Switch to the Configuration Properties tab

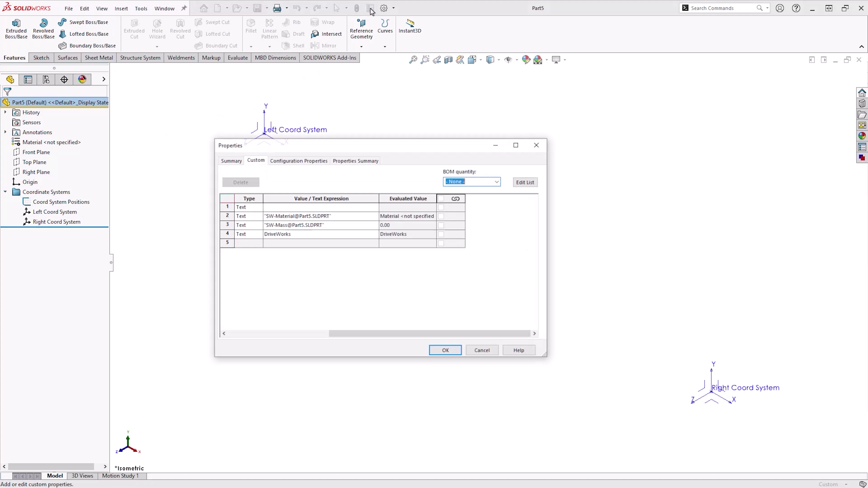pos(298,161)
